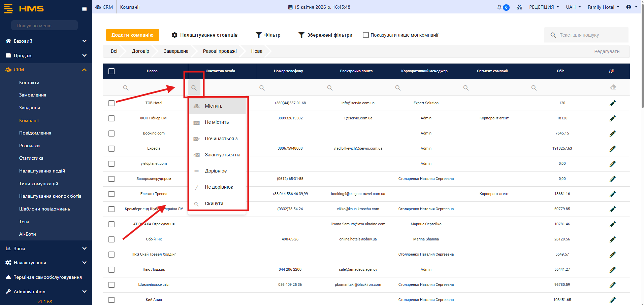Image resolution: width=644 pixels, height=305 pixels.
Task: Click the gear icon for Налаштування стовпців
Action: (x=174, y=35)
